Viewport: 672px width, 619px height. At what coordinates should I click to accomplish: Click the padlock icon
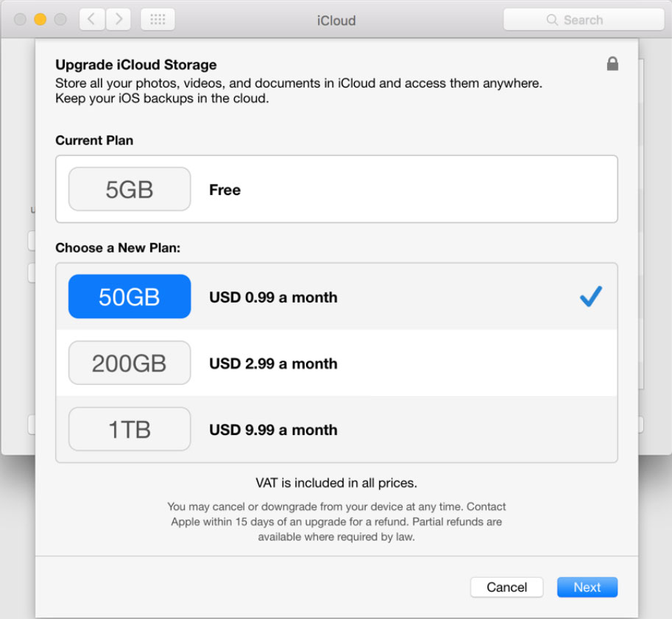coord(612,64)
